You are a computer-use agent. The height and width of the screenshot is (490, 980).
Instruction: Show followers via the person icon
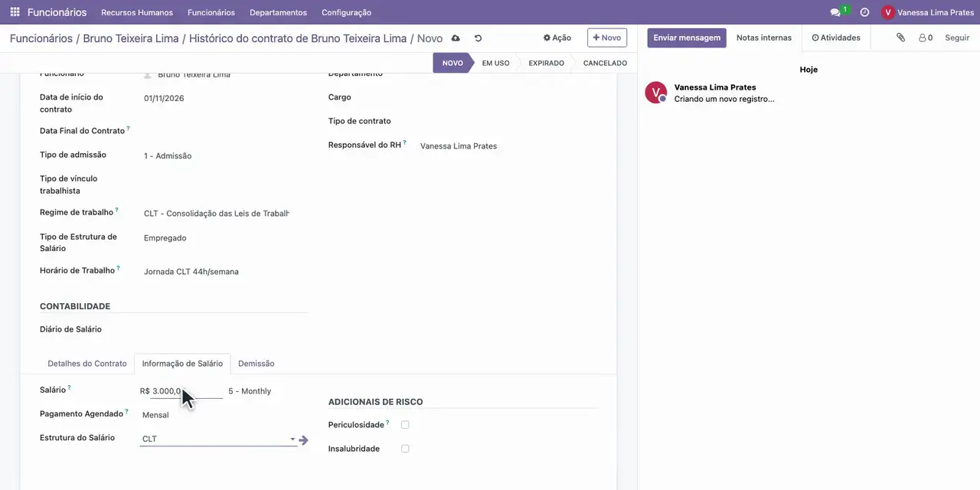point(926,38)
